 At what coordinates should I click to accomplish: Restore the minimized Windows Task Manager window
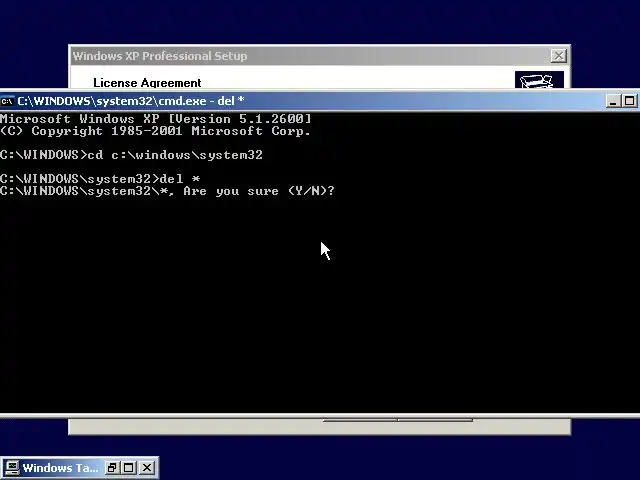click(x=111, y=468)
